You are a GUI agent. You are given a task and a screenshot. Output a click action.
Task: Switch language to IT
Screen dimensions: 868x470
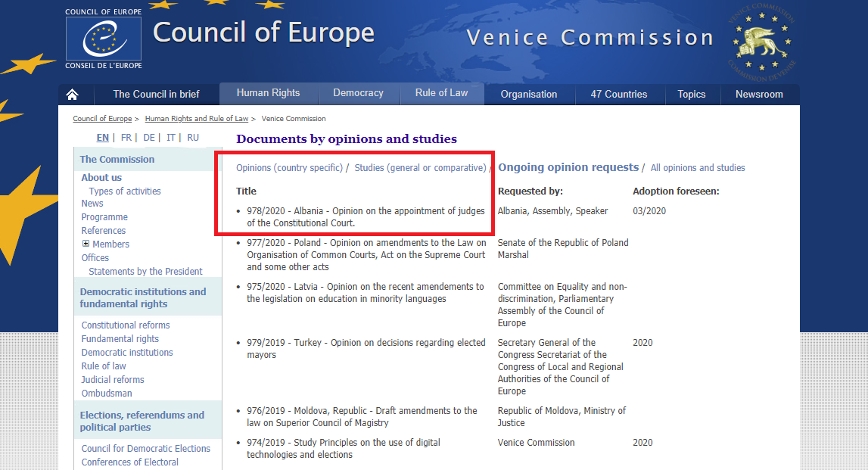[171, 137]
